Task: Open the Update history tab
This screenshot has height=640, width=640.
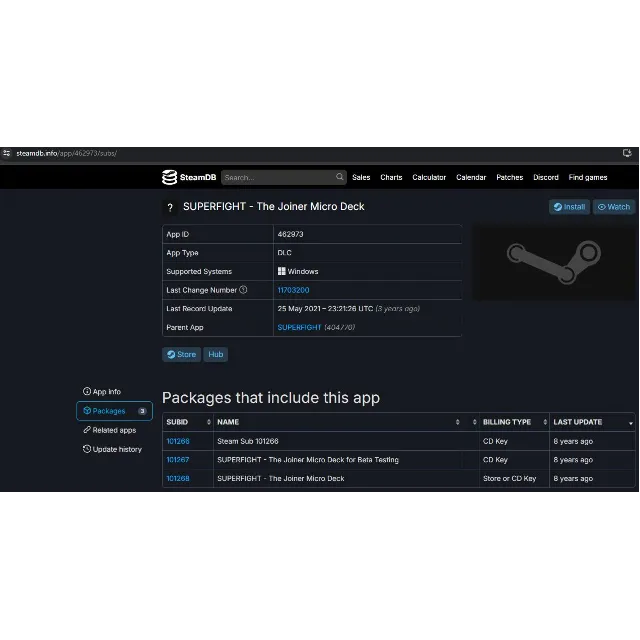Action: pos(112,449)
